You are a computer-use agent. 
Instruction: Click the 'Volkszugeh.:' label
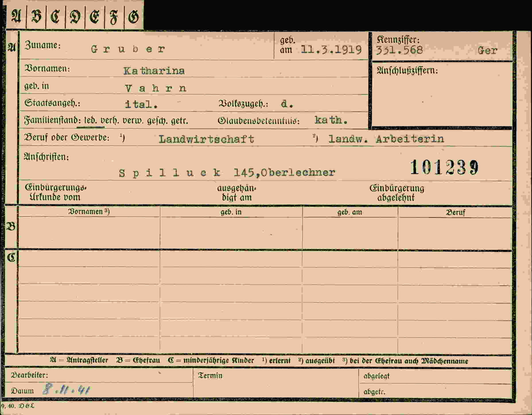click(x=243, y=104)
